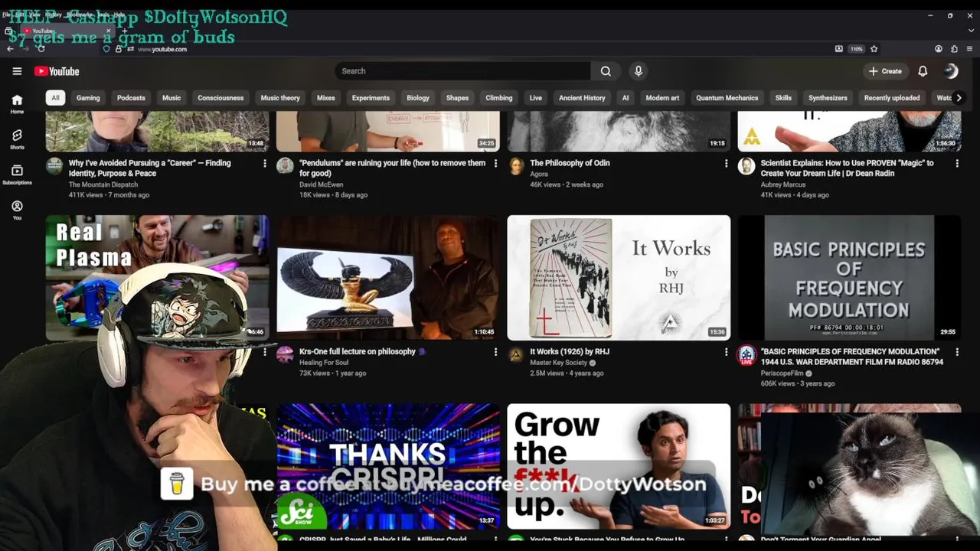Screen dimensions: 980x551
Task: Open the Basic Principles of Frequency Modulation thumbnail
Action: (849, 278)
